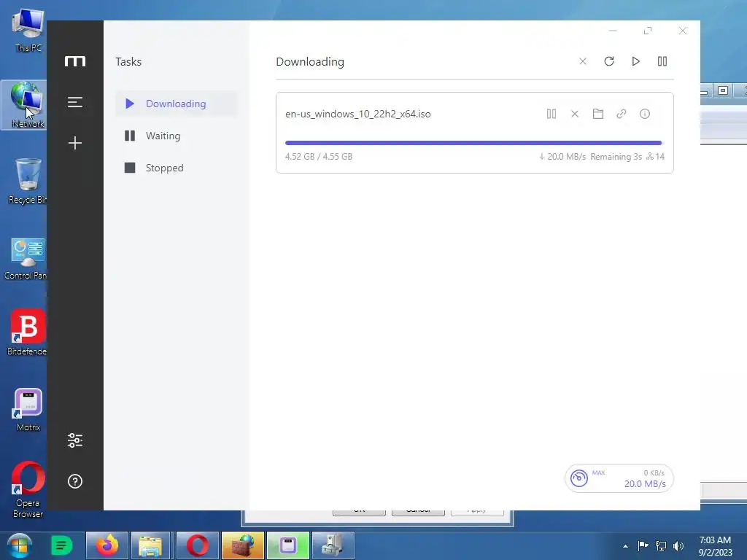Maximize the Motrix window
This screenshot has height=560, width=747.
[648, 31]
